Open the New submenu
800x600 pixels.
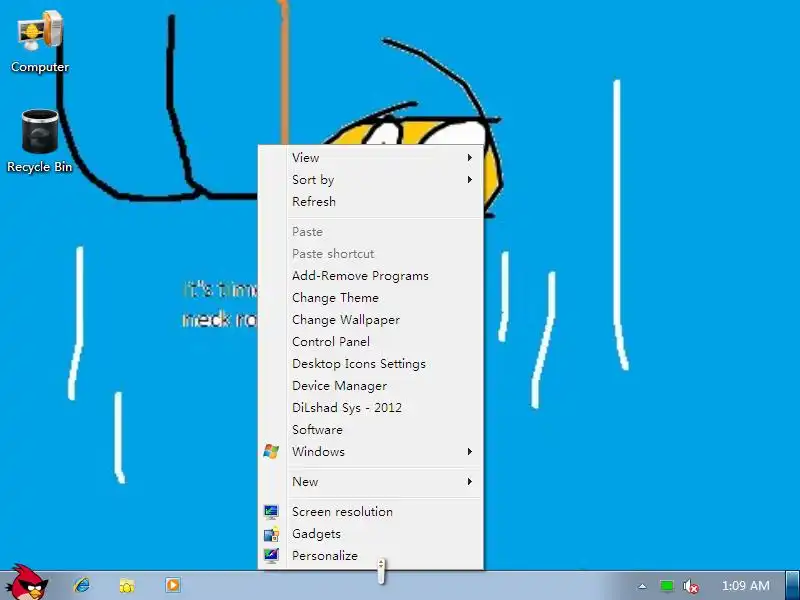point(370,482)
